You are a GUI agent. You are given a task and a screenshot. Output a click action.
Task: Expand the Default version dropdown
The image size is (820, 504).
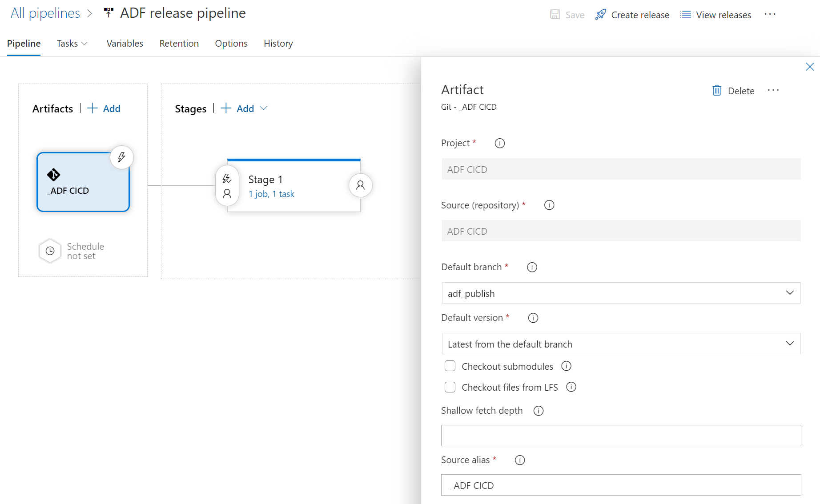tap(789, 344)
